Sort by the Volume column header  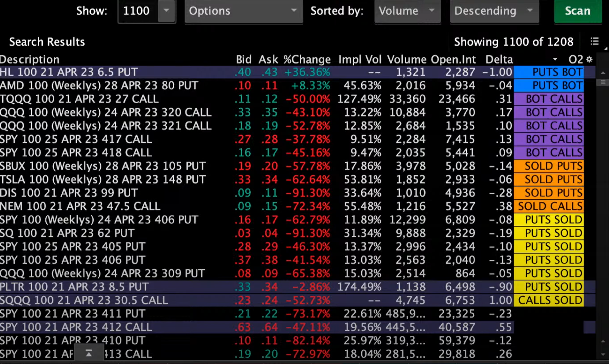point(406,59)
